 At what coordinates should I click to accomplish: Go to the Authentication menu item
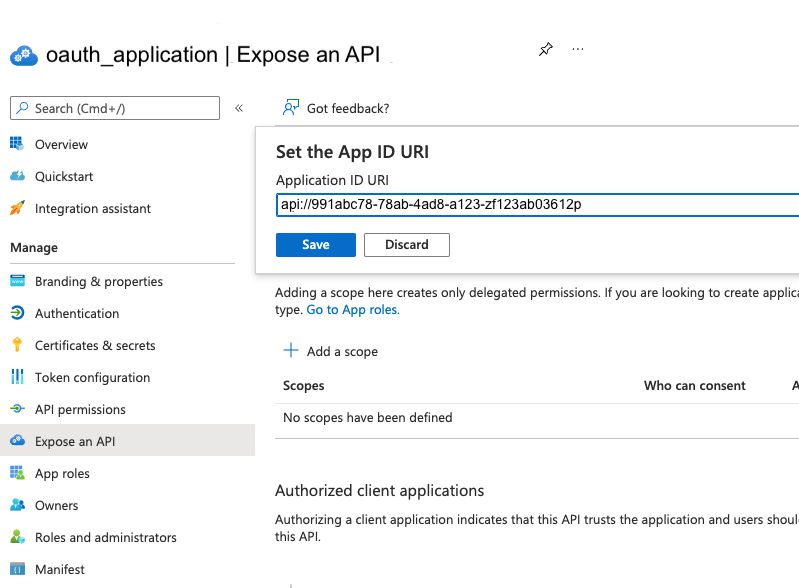coord(77,313)
